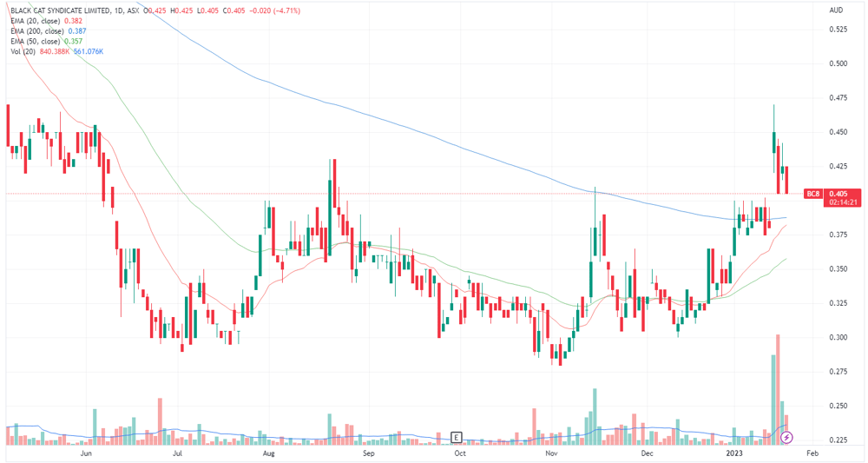This screenshot has height=463, width=868.
Task: Click the 0.382 EMA 20 value
Action: pyautogui.click(x=73, y=21)
